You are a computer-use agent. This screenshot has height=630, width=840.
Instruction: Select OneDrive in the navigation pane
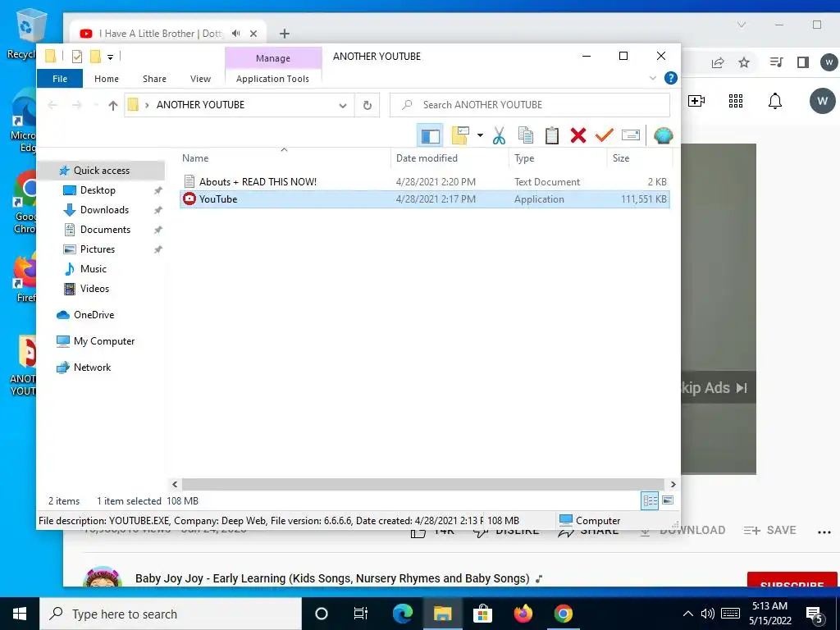94,315
